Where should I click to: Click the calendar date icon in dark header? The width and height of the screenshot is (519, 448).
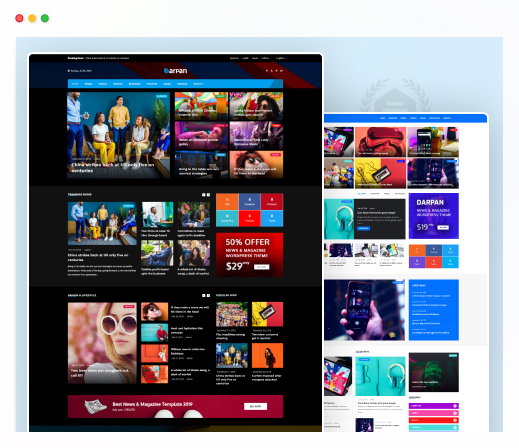tap(69, 71)
